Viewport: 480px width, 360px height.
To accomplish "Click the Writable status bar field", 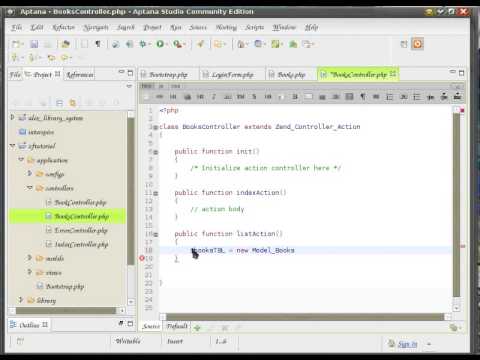I will click(128, 341).
